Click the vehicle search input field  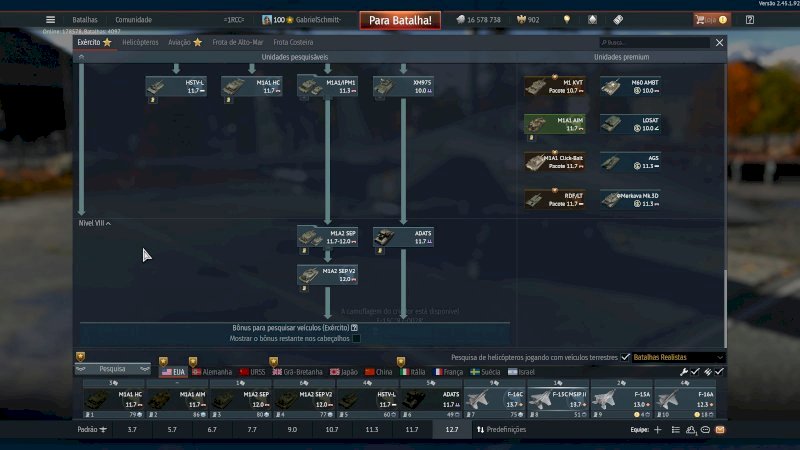pyautogui.click(x=655, y=43)
